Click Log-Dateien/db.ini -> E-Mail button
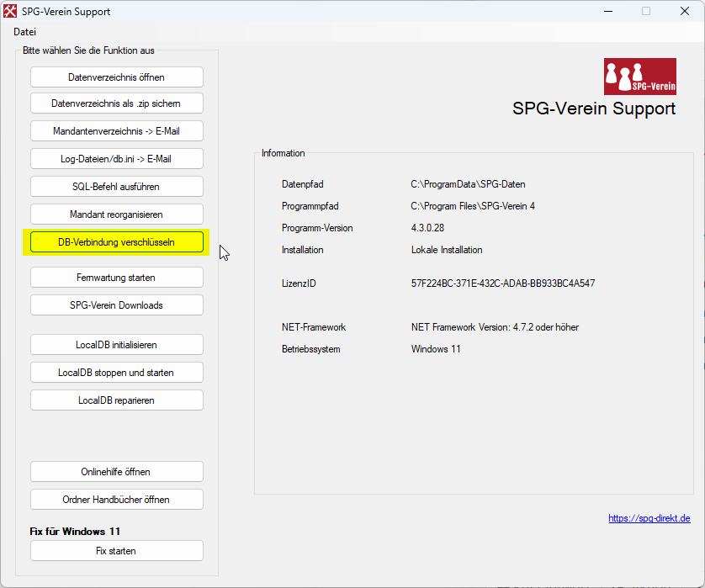The width and height of the screenshot is (705, 588). click(x=116, y=159)
